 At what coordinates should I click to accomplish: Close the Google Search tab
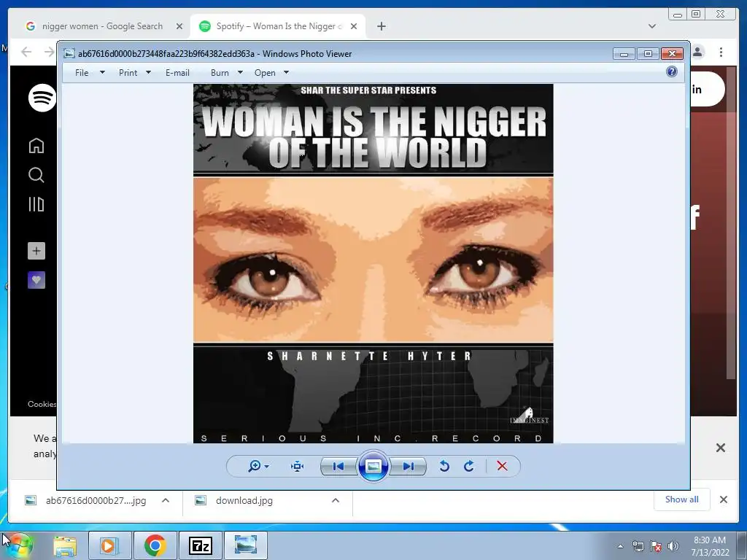[179, 26]
